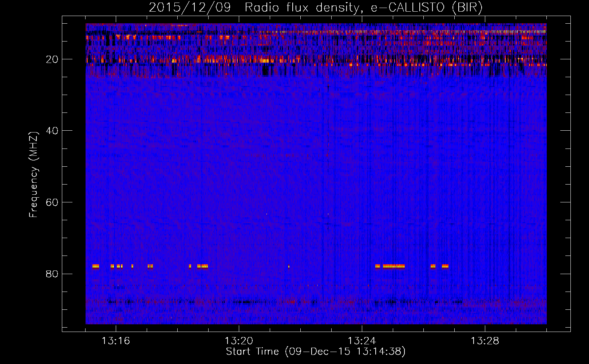Click the 20 frequency tick label
This screenshot has height=364, width=589.
(x=52, y=59)
